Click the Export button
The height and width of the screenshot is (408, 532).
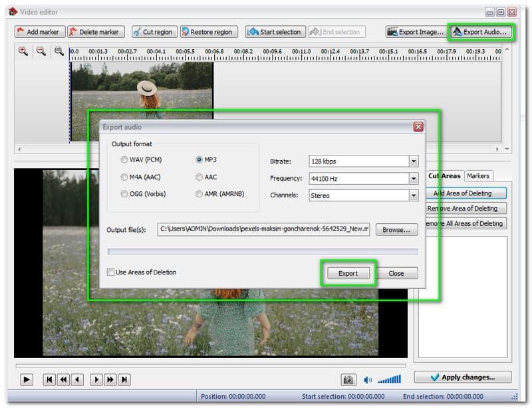pos(348,273)
